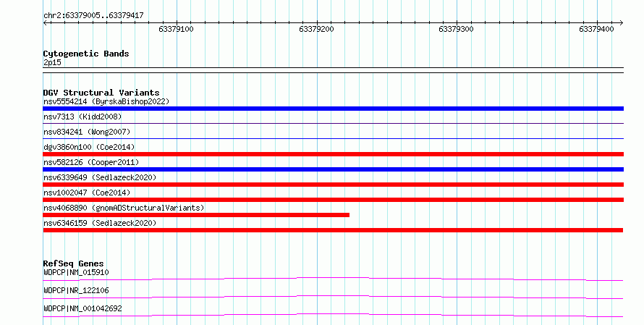The image size is (644, 325).
Task: Select the red bar under nsv6346159
Action: pyautogui.click(x=333, y=230)
